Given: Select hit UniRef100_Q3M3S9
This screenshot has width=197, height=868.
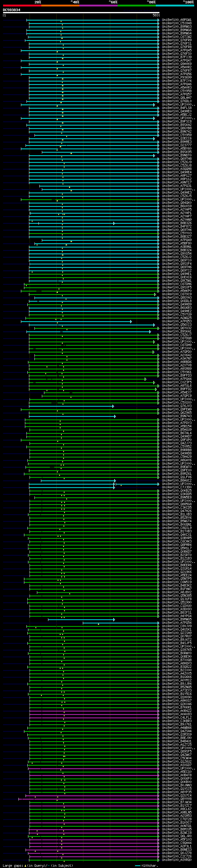Looking at the screenshot, I should coord(176,735).
